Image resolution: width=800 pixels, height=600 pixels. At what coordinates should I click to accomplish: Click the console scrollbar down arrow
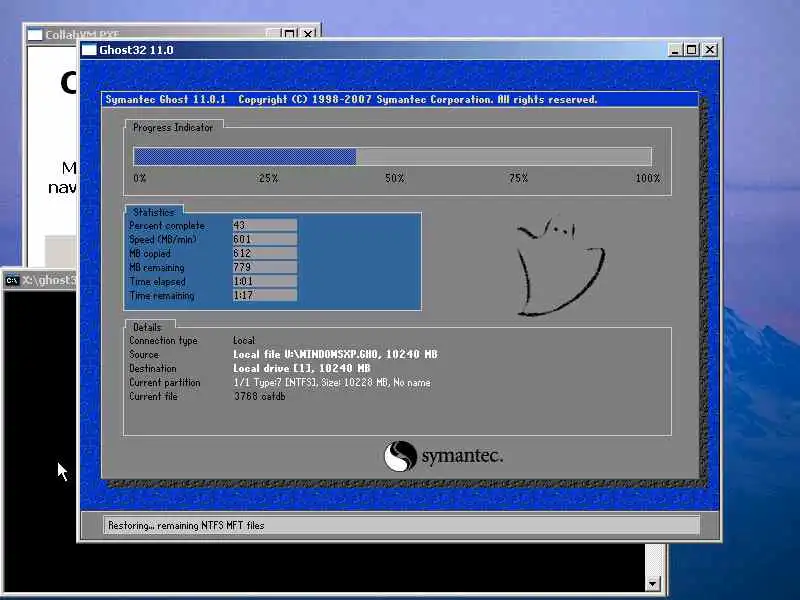653,583
